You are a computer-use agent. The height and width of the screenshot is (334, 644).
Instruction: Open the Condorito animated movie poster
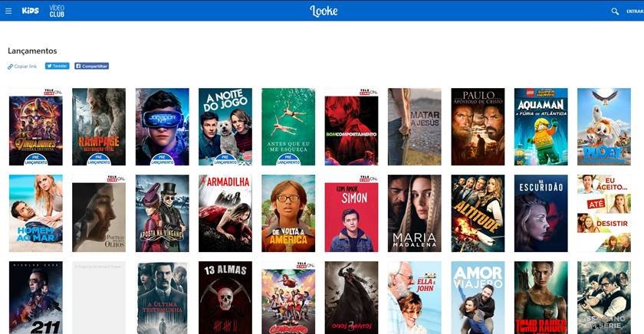288,298
